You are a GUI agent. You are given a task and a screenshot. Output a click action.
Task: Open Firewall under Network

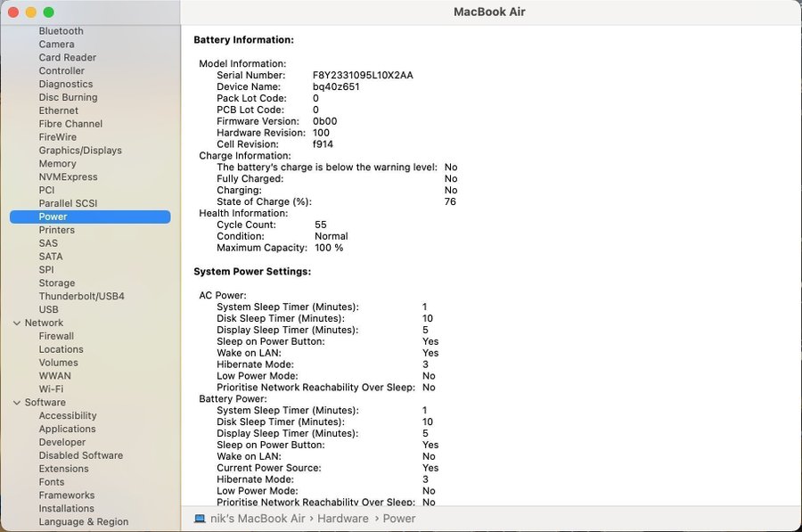point(56,337)
